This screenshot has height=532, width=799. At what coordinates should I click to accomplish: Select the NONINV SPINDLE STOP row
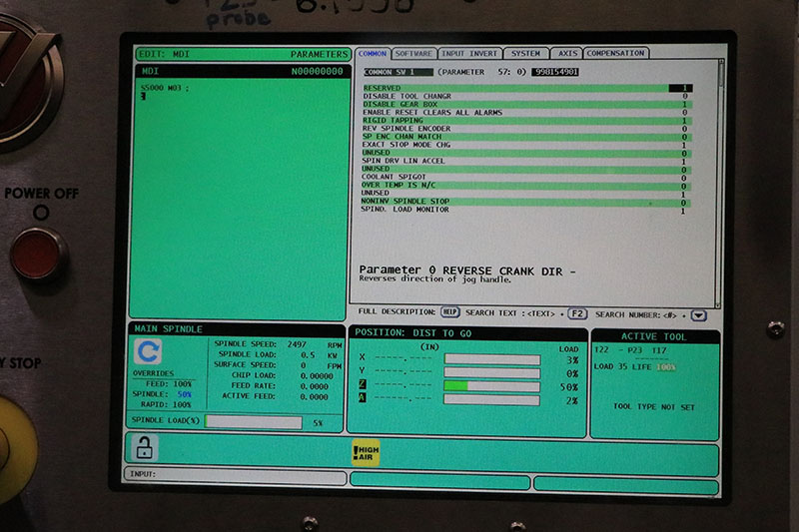(526, 202)
